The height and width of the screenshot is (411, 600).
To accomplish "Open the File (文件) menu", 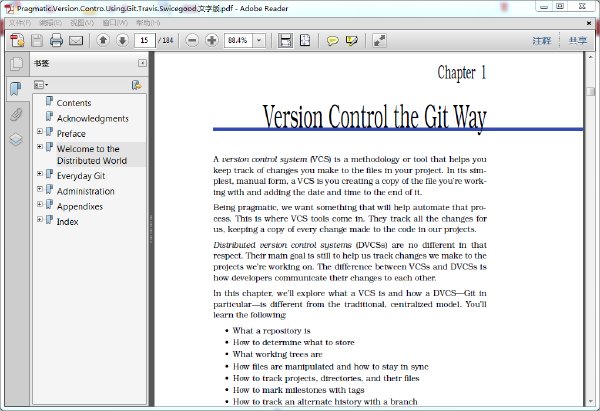I will click(x=20, y=23).
